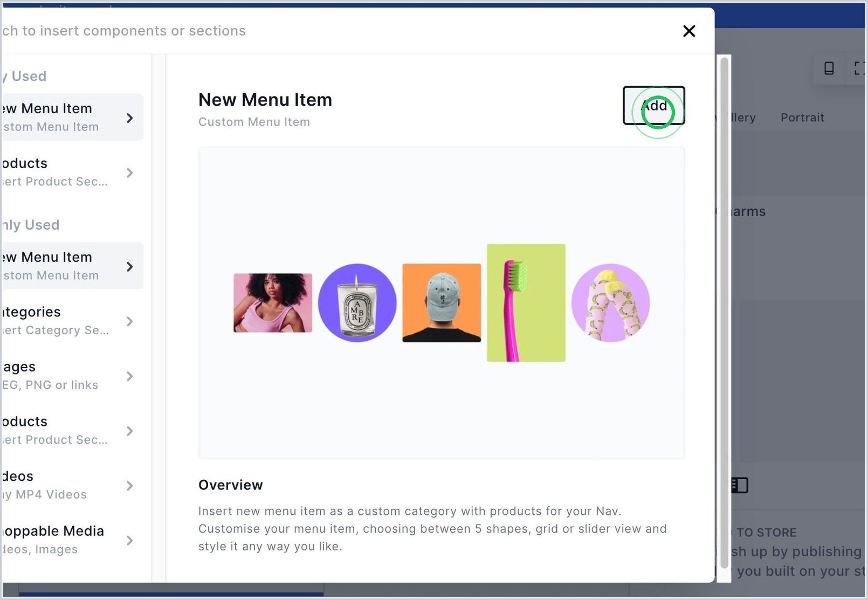Expand the Images row chevron
Viewport: 868px width, 600px height.
click(129, 376)
